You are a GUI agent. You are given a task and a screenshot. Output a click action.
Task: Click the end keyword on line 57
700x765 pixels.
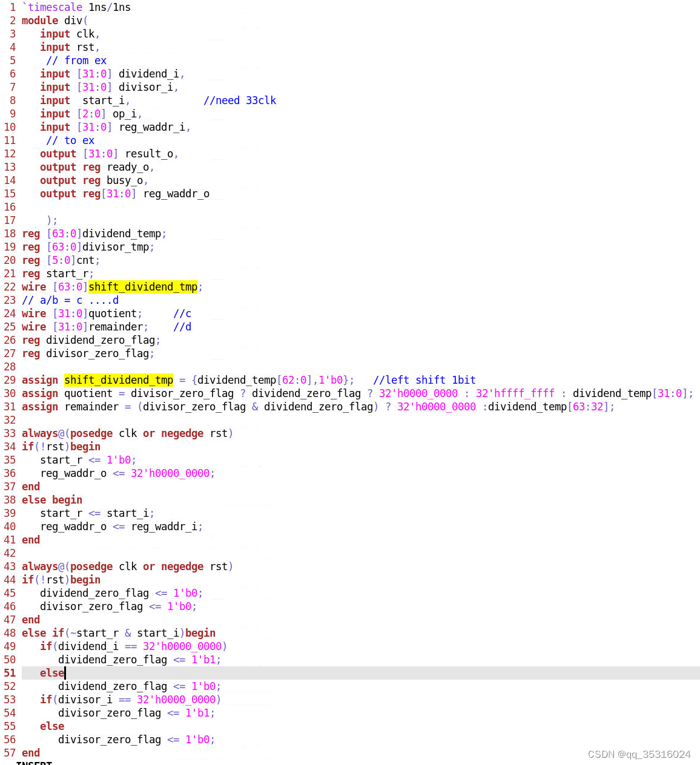pos(30,753)
